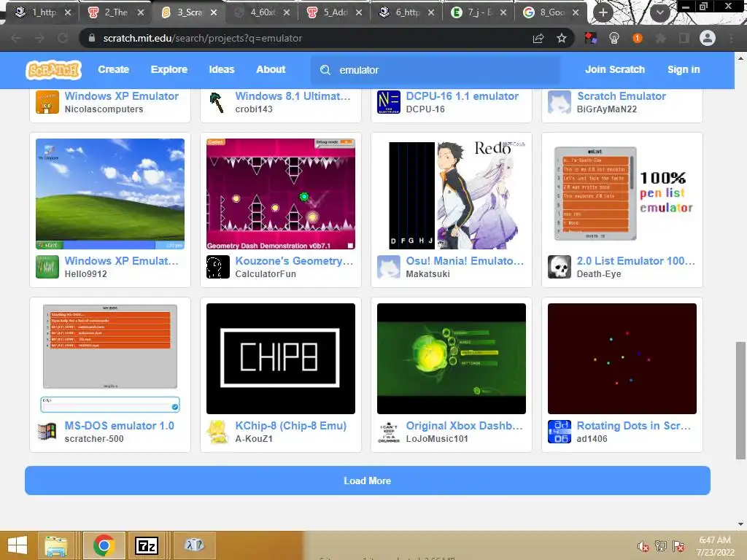Image resolution: width=747 pixels, height=560 pixels.
Task: Click author name scratcher-500
Action: [x=94, y=439]
